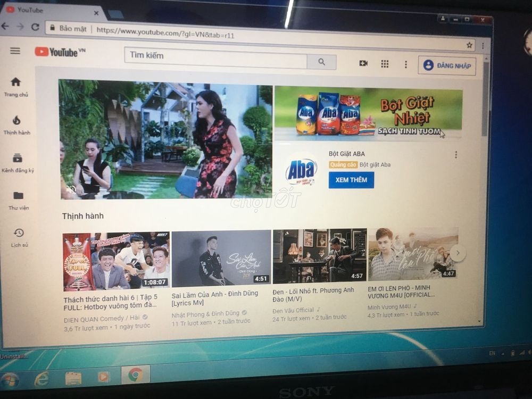Click inside the Tìm kiếm search field
The height and width of the screenshot is (399, 532).
pyautogui.click(x=216, y=57)
